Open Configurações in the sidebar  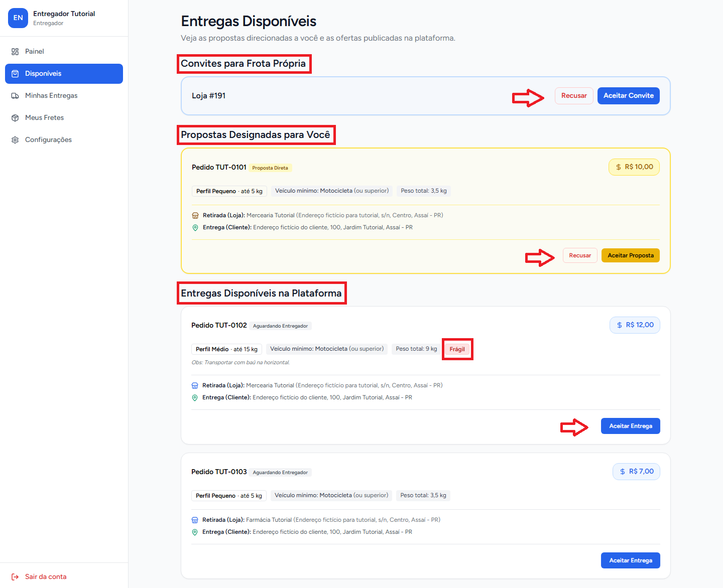click(64, 140)
